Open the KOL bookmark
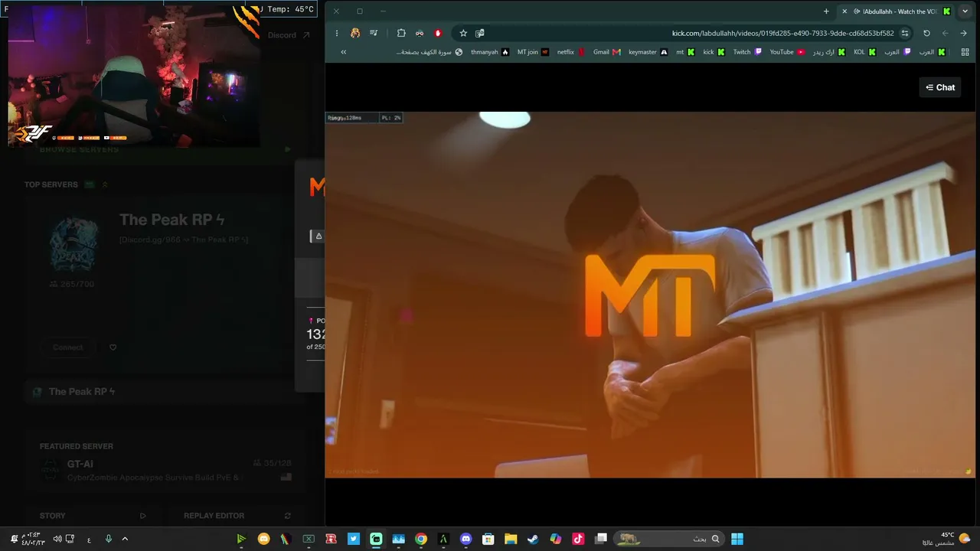Image resolution: width=980 pixels, height=551 pixels. pyautogui.click(x=864, y=52)
